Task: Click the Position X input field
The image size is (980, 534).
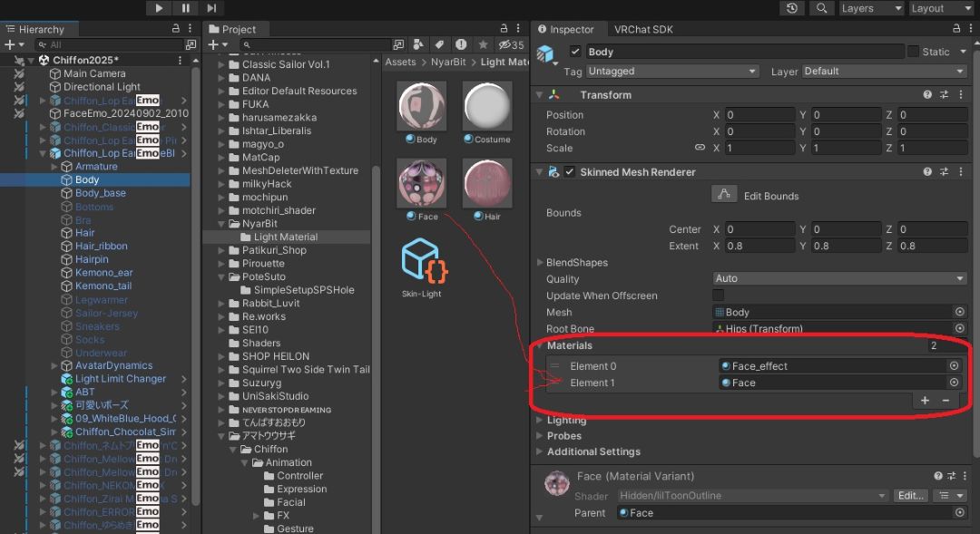Action: 758,114
